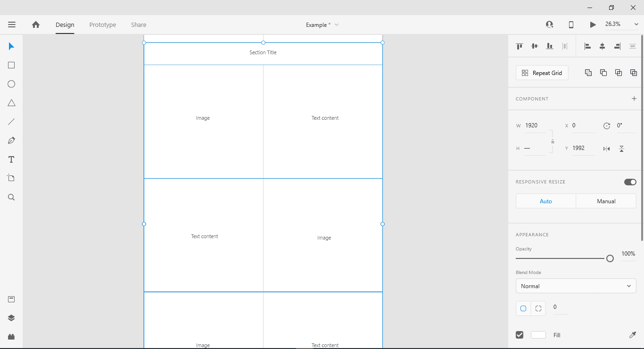Distribute selection vertically
This screenshot has width=644, height=349.
[633, 46]
